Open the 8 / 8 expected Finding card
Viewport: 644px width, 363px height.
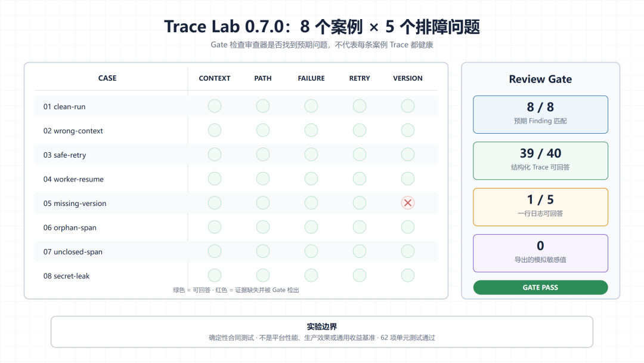click(x=540, y=115)
